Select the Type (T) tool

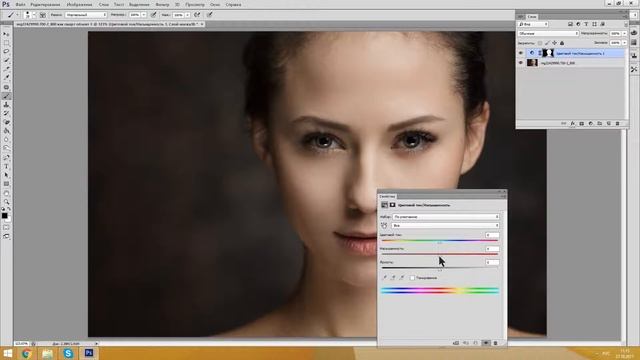pyautogui.click(x=6, y=167)
